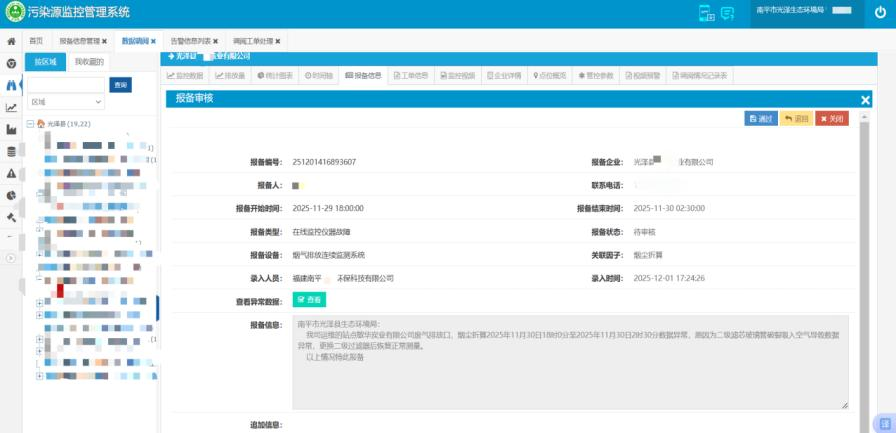Open the gavel icon in sidebar
The image size is (896, 433).
pos(11,217)
